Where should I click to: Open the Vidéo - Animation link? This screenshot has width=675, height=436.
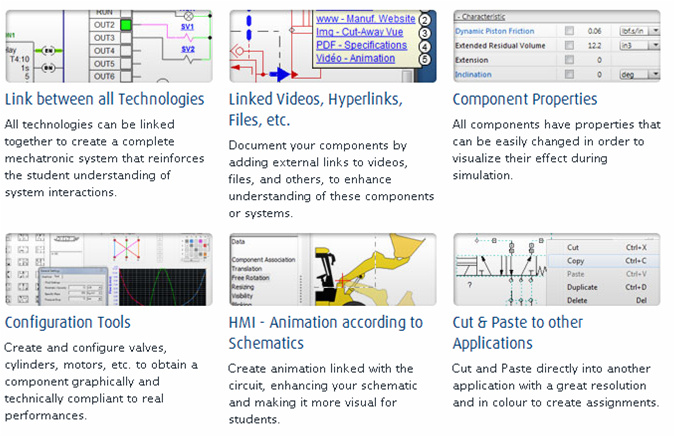[x=355, y=58]
